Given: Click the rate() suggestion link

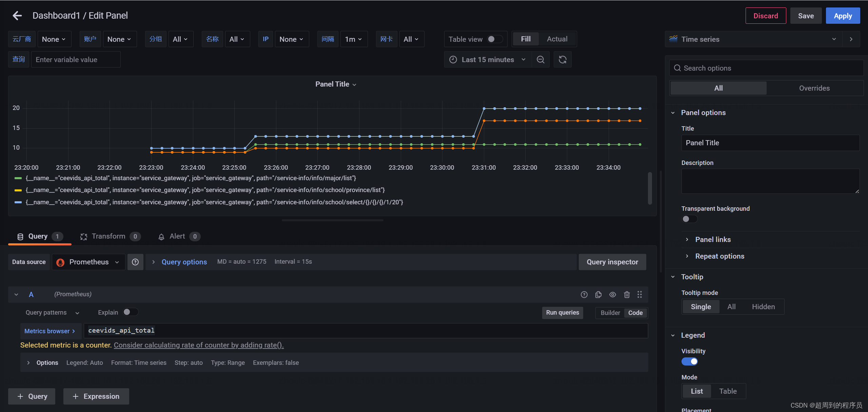Looking at the screenshot, I should pos(199,345).
